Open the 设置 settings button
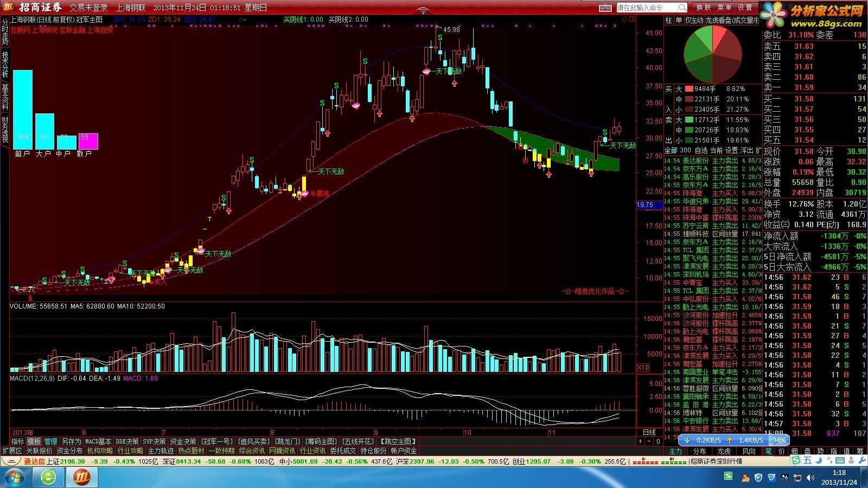This screenshot has height=488, width=868. (745, 8)
